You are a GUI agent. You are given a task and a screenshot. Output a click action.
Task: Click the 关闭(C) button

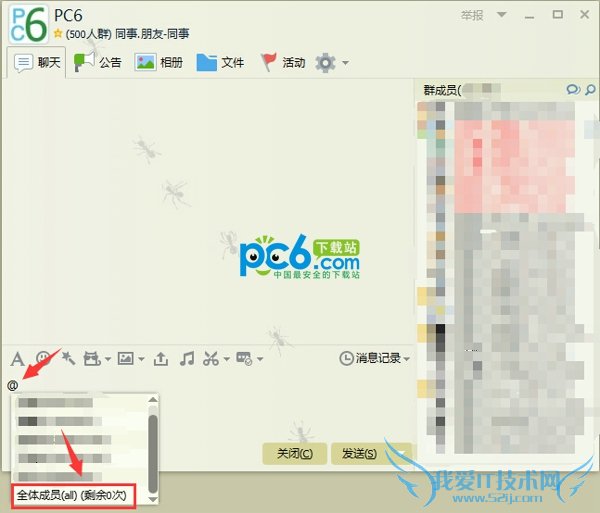pos(295,454)
